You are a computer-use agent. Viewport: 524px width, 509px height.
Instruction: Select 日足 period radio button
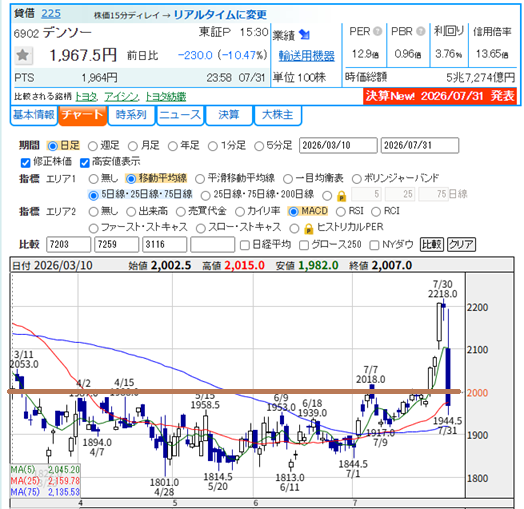[52, 146]
